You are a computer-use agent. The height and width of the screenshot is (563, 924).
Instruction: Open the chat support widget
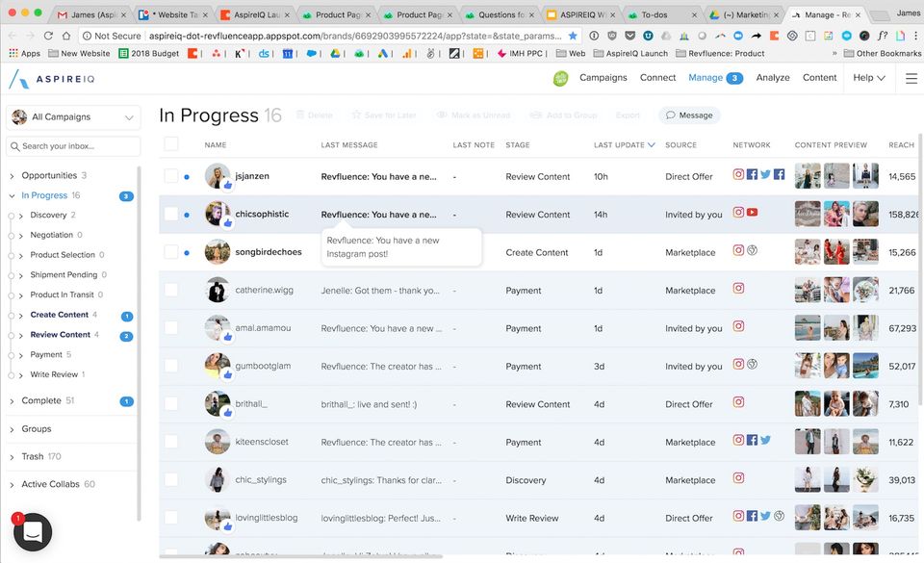coord(32,532)
